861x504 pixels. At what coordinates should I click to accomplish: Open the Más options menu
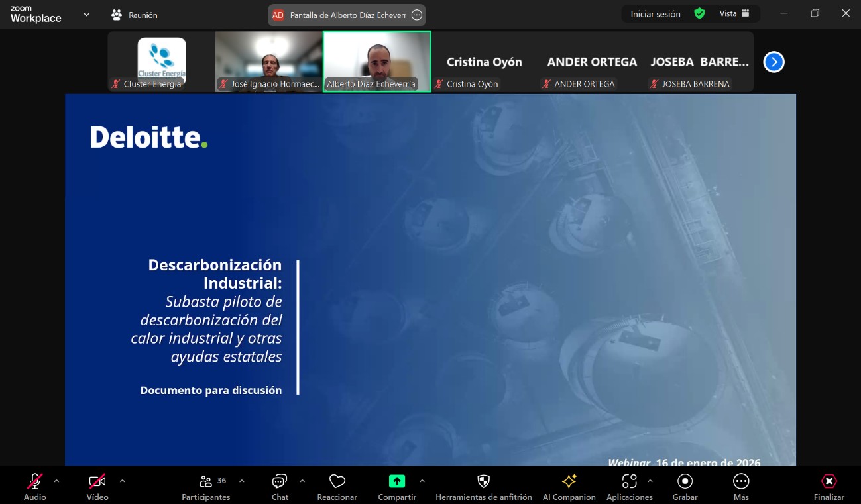(x=741, y=481)
